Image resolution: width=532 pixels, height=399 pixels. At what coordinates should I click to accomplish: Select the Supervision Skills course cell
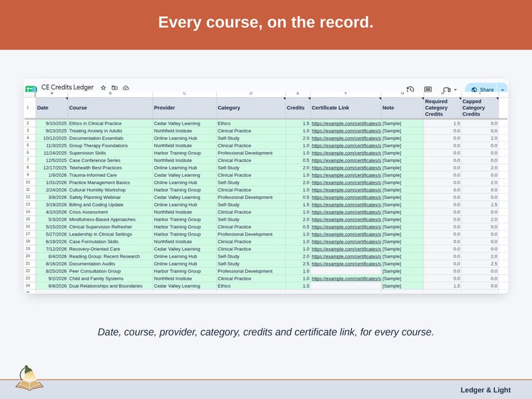[111, 153]
